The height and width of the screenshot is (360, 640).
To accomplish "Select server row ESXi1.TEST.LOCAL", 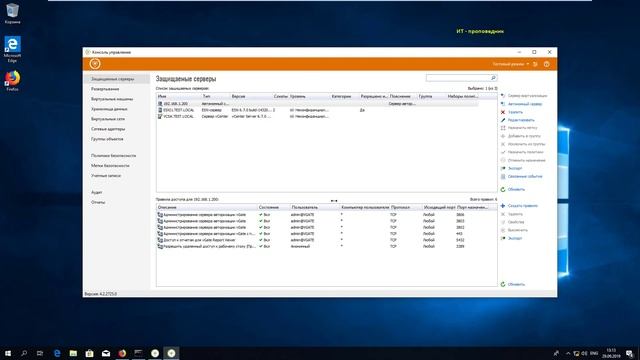I will click(318, 110).
